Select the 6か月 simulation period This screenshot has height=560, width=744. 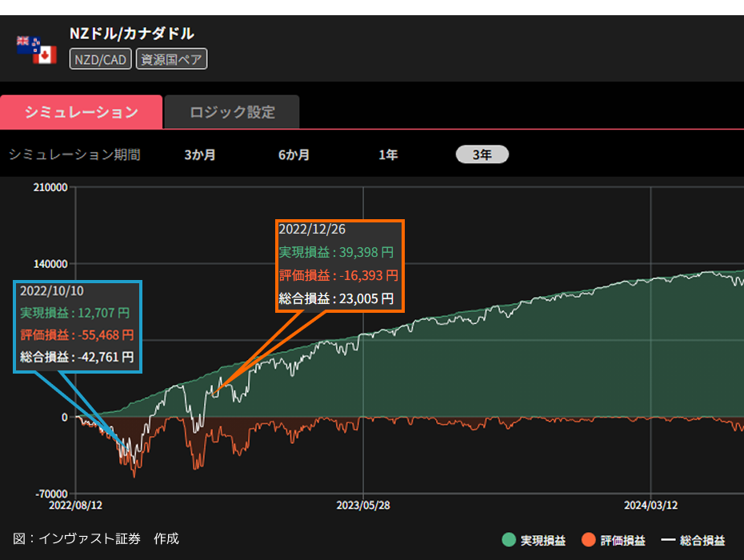294,154
